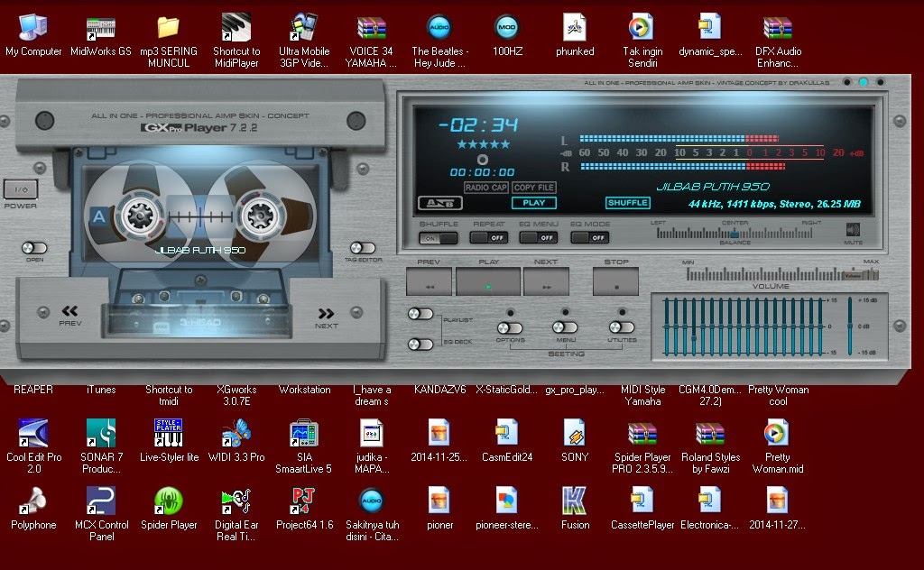Switch EQ MODE on
The width and height of the screenshot is (924, 570).
[590, 238]
